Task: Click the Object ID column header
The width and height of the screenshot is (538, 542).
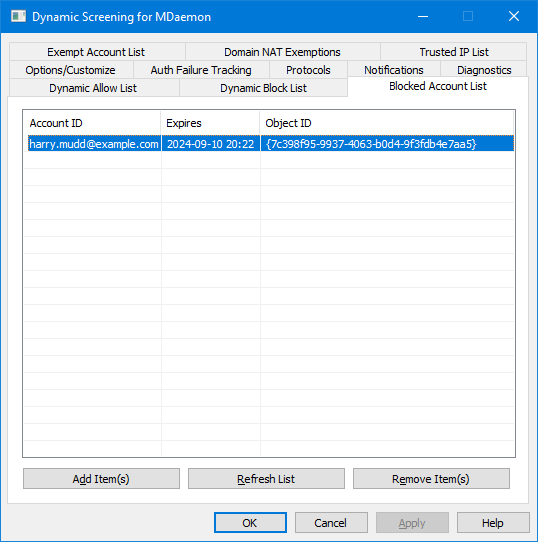Action: [x=387, y=123]
